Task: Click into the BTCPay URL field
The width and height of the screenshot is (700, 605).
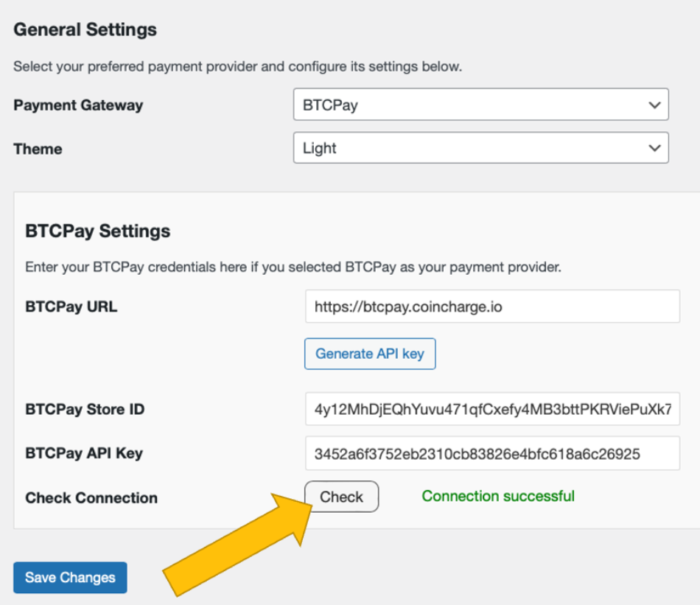Action: (x=492, y=306)
